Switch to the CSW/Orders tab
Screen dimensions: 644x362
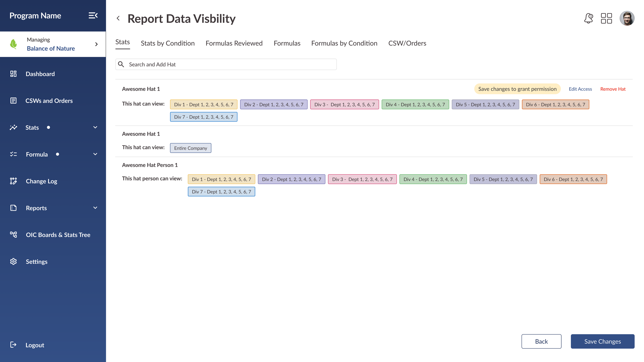(x=407, y=43)
